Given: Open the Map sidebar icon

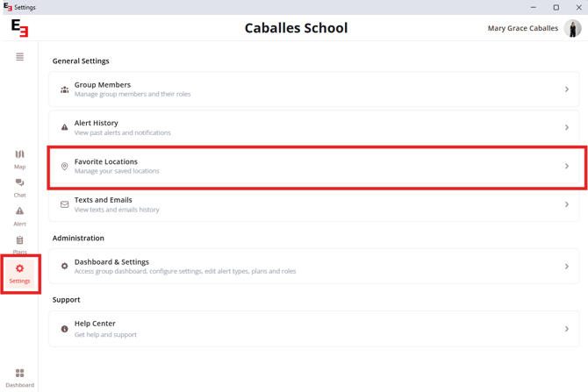Looking at the screenshot, I should 20,154.
